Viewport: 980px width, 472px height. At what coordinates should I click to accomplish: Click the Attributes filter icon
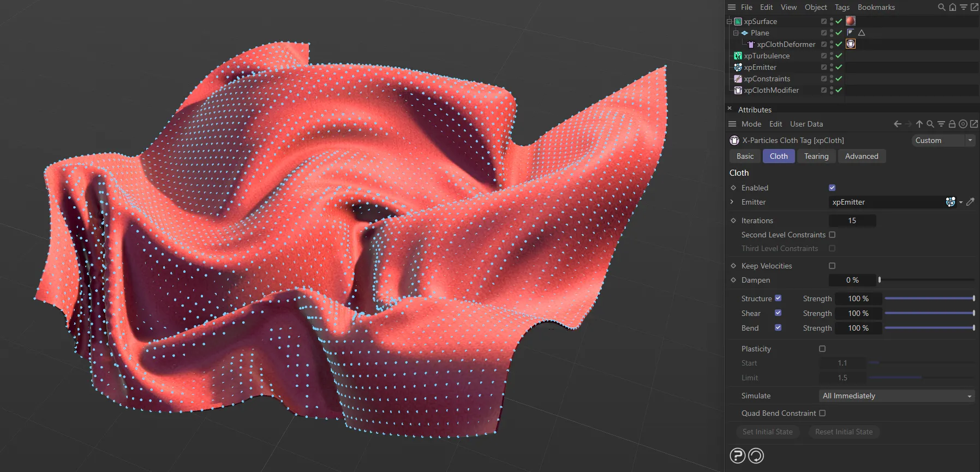point(941,124)
